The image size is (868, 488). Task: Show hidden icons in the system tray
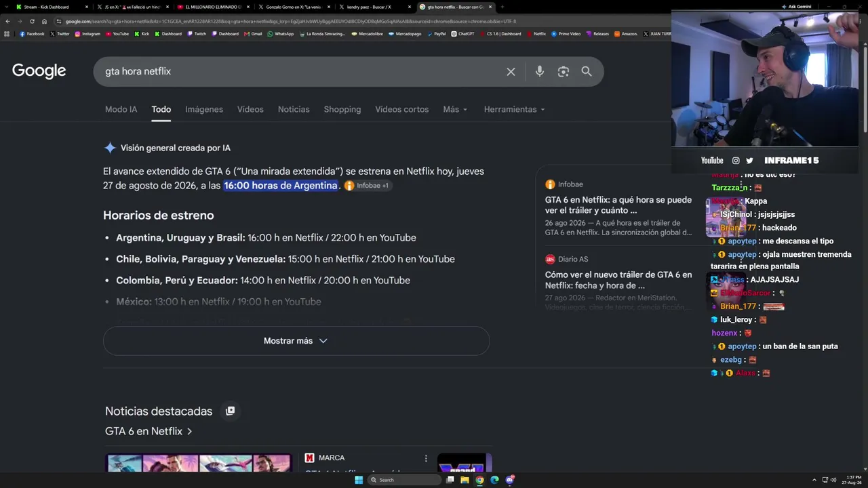(814, 480)
